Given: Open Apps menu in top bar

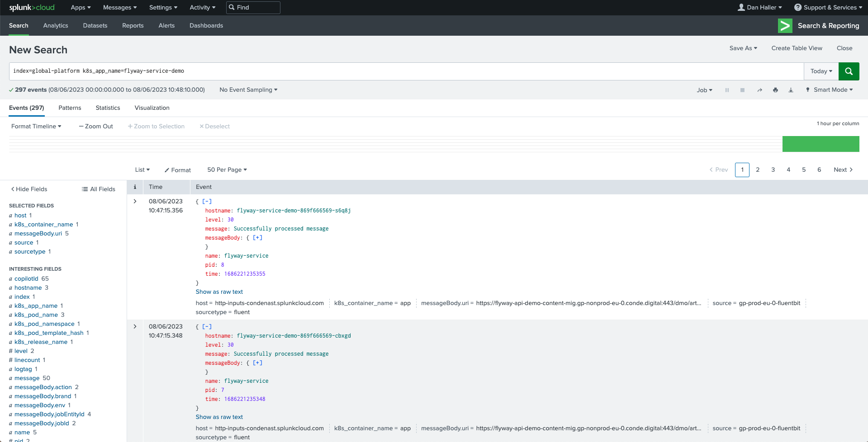Looking at the screenshot, I should pyautogui.click(x=81, y=7).
